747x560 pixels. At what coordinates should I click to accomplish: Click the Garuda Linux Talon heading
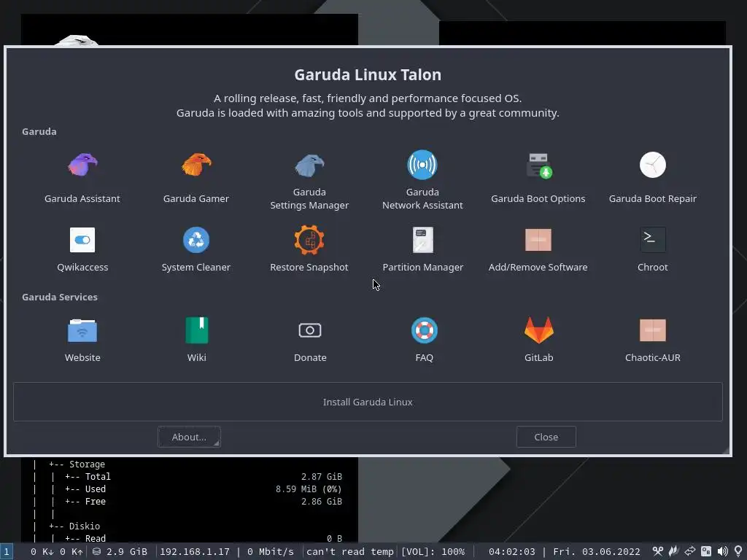[368, 74]
